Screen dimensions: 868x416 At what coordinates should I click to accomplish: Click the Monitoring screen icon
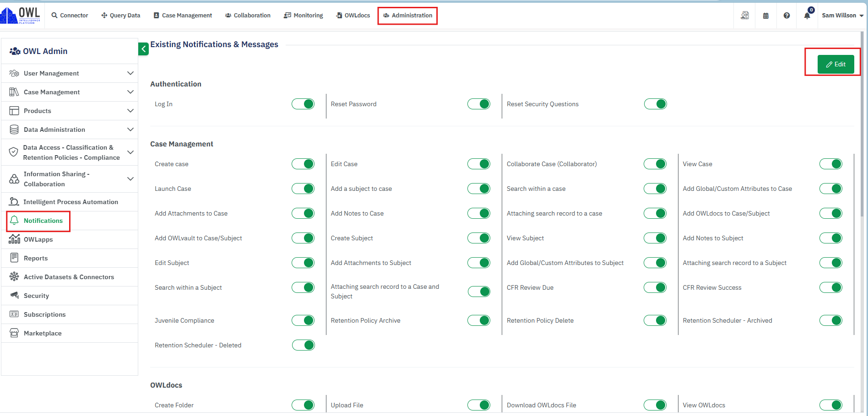[x=287, y=15]
